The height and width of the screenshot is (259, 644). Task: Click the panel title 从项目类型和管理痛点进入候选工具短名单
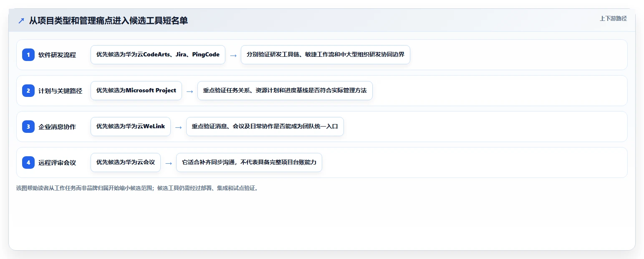[x=109, y=20]
